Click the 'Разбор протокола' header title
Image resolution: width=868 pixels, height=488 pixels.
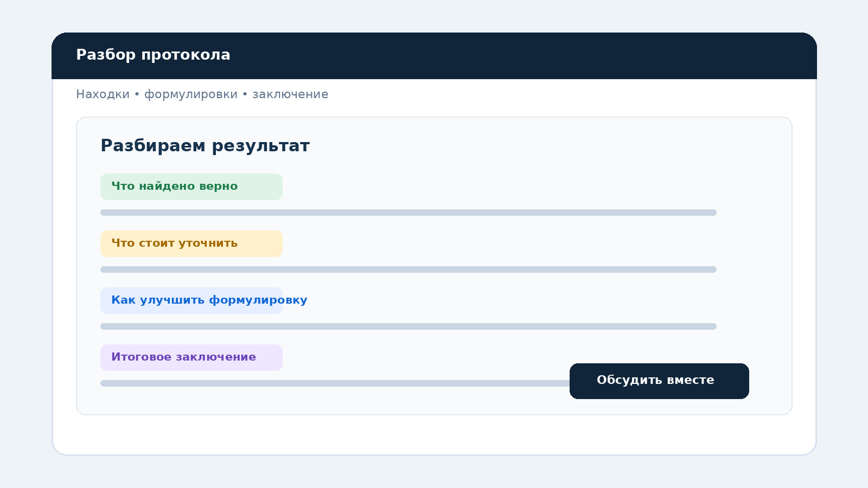(x=153, y=55)
